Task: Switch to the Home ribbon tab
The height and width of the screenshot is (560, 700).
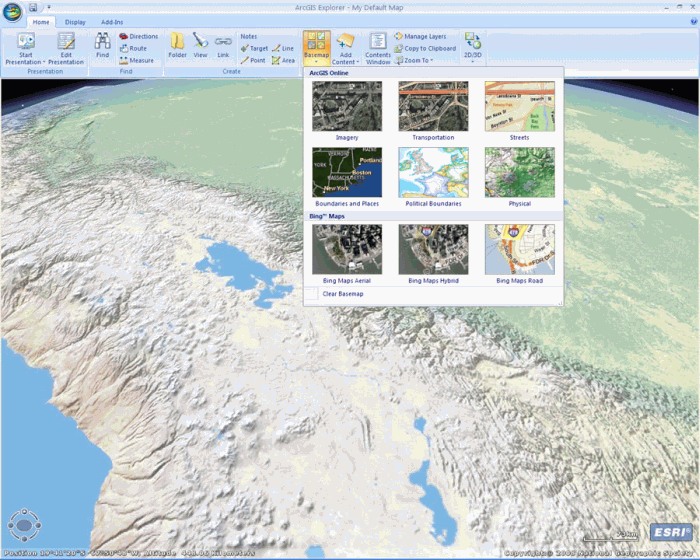Action: pyautogui.click(x=41, y=22)
